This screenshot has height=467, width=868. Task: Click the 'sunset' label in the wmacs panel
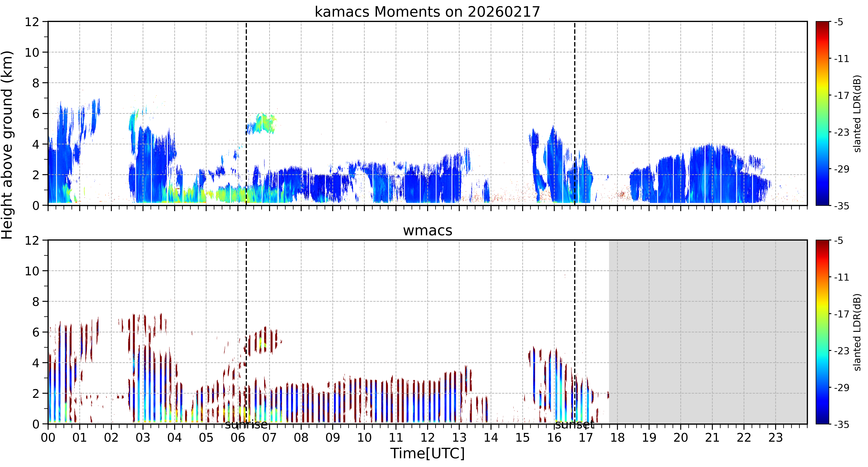[575, 425]
